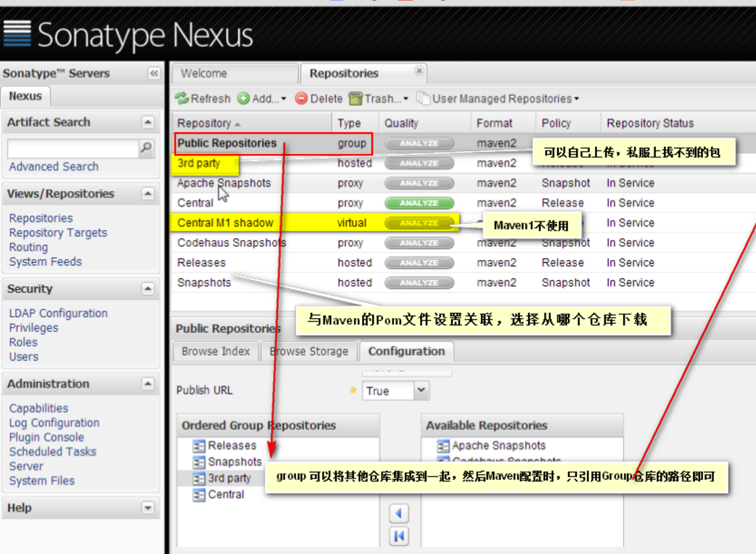756x554 pixels.
Task: Expand the Help panel section
Action: [x=147, y=508]
